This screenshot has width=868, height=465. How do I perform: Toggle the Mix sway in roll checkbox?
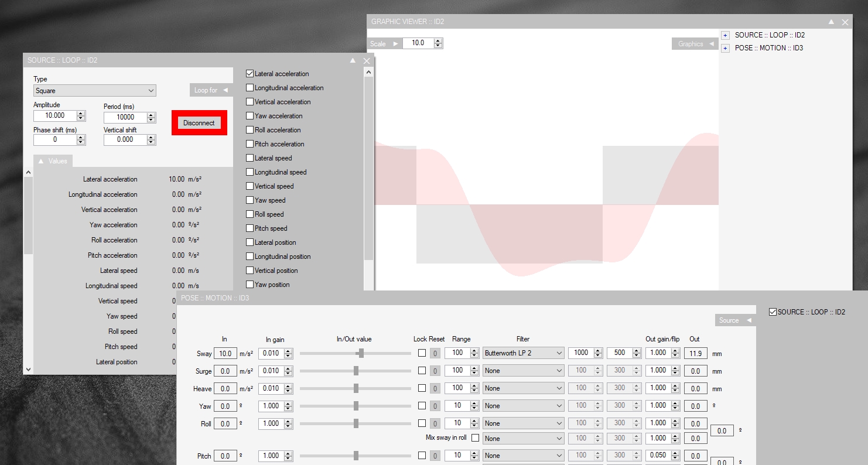475,438
